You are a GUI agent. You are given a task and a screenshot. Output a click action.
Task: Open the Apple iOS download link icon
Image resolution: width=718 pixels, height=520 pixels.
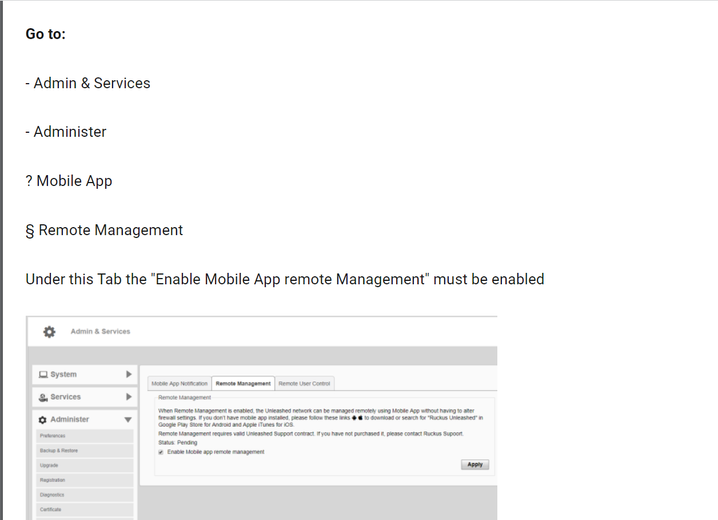coord(358,418)
